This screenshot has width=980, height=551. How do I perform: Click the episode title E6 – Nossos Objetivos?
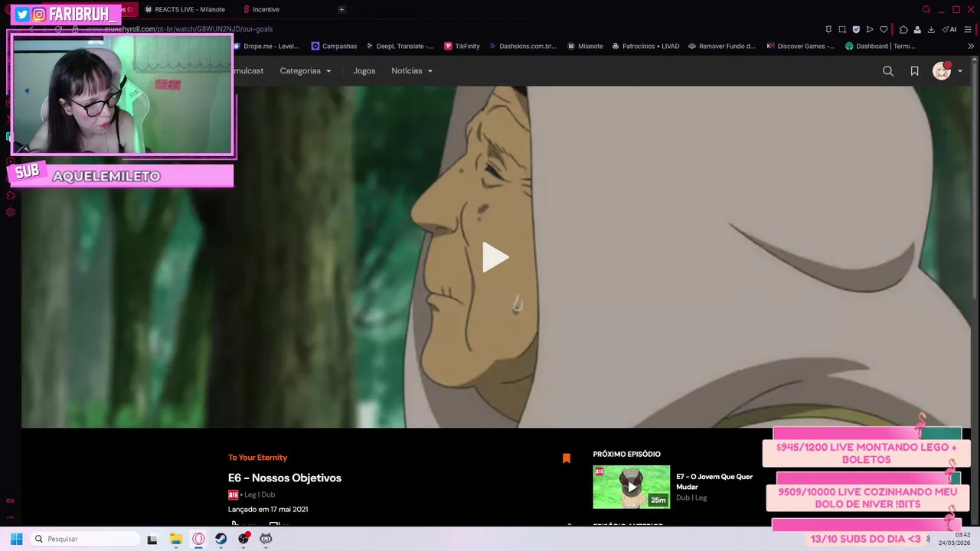click(x=285, y=478)
